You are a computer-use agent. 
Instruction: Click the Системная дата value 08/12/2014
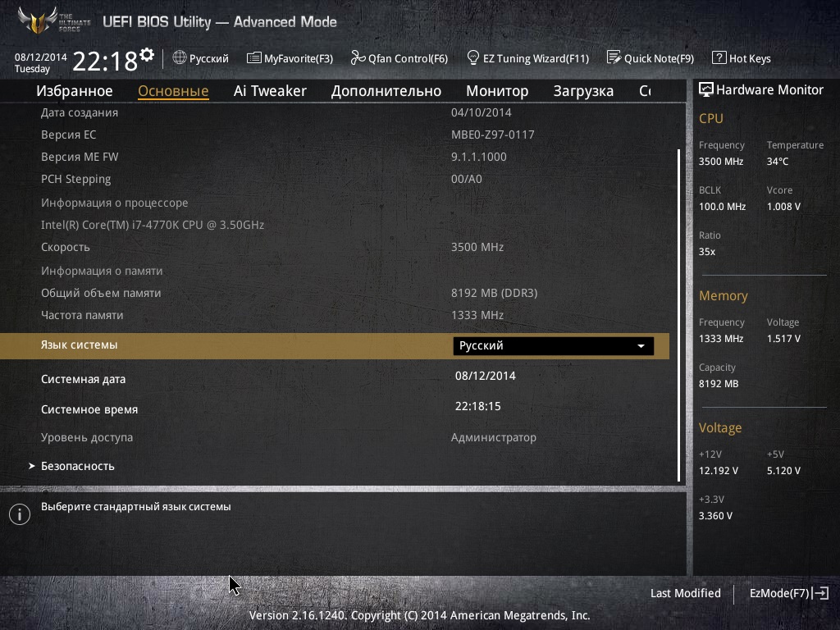coord(486,376)
